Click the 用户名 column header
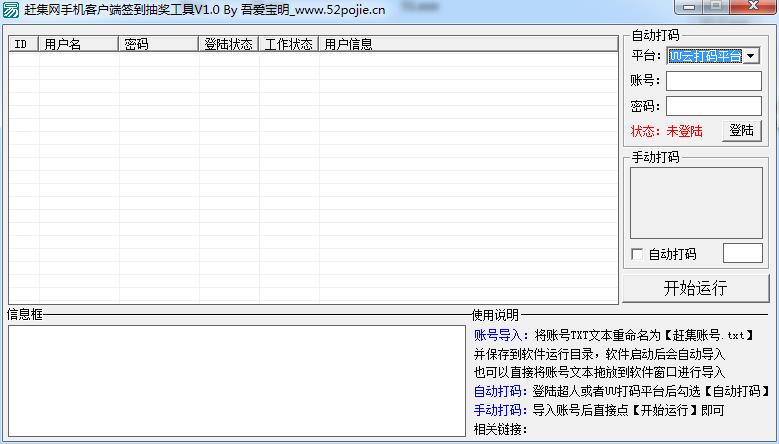This screenshot has width=779, height=444. (78, 45)
